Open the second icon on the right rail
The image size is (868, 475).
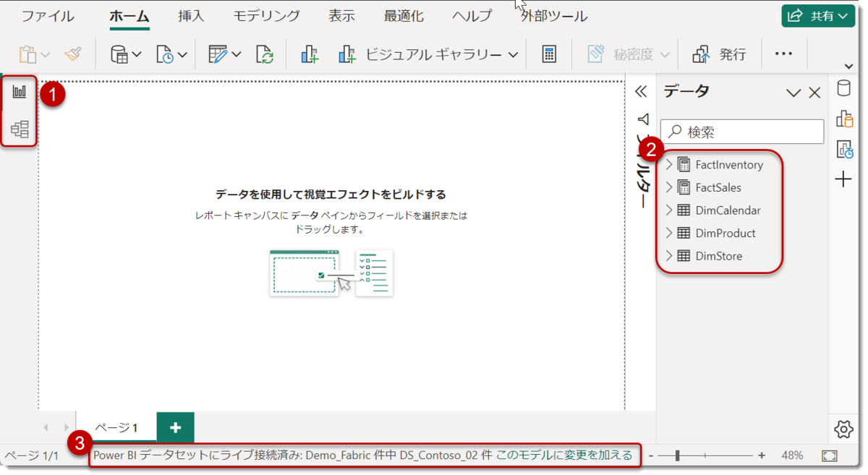tap(843, 119)
